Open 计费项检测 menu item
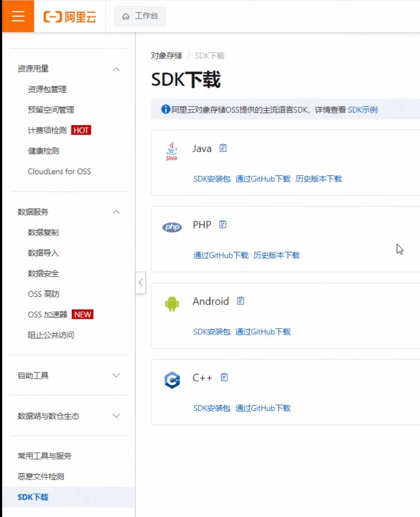420x517 pixels. (47, 130)
